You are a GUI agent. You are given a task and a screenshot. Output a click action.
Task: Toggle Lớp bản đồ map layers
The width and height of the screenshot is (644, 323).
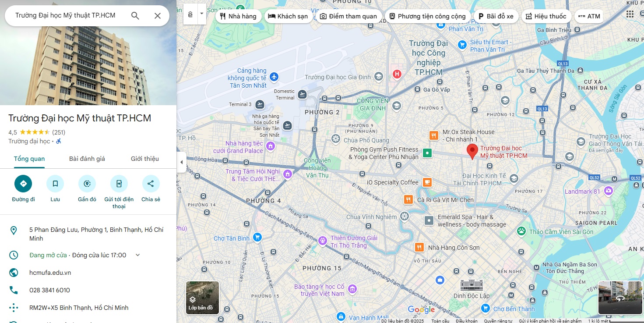pos(202,298)
